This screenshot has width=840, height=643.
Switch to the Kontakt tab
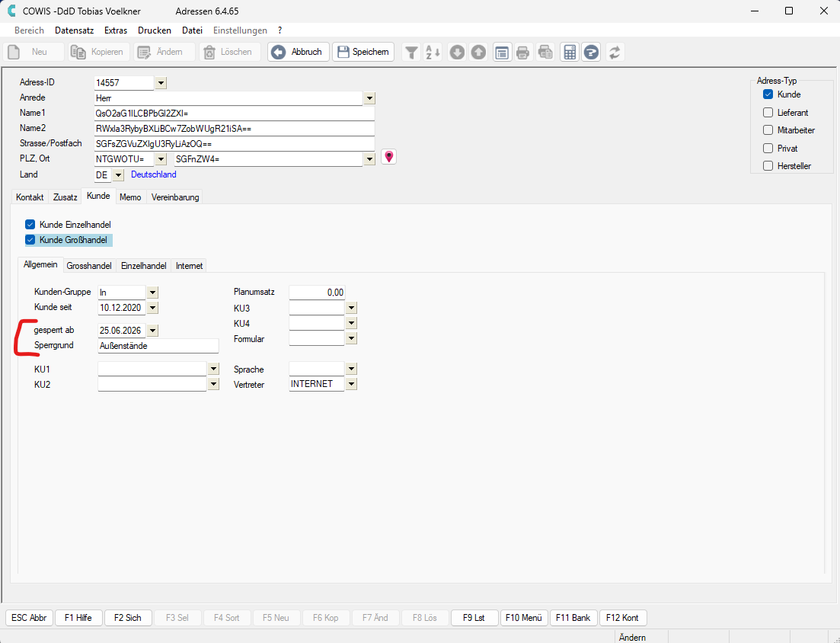point(30,197)
